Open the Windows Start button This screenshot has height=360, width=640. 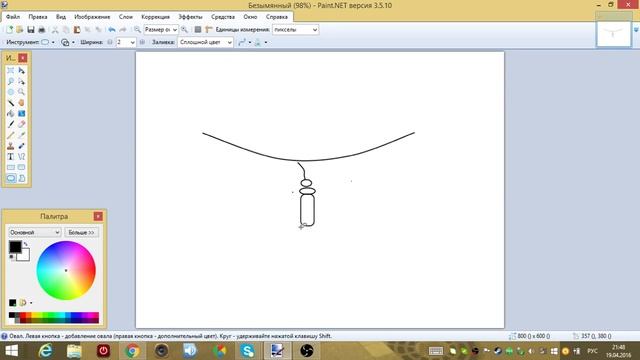(x=11, y=351)
